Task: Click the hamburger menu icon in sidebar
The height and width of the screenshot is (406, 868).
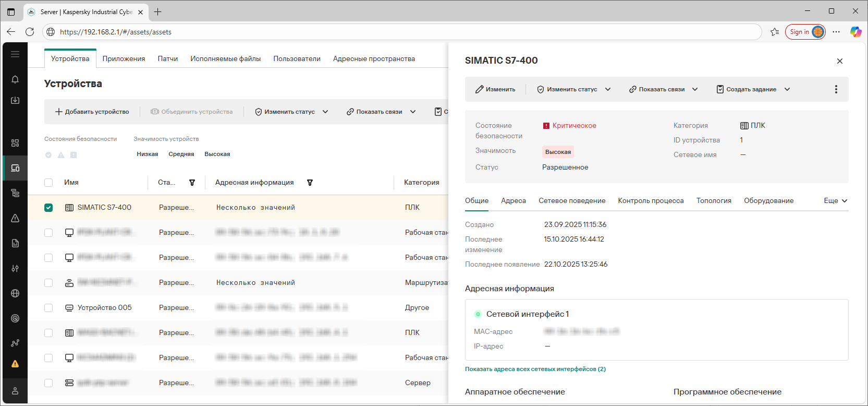Action: point(15,54)
